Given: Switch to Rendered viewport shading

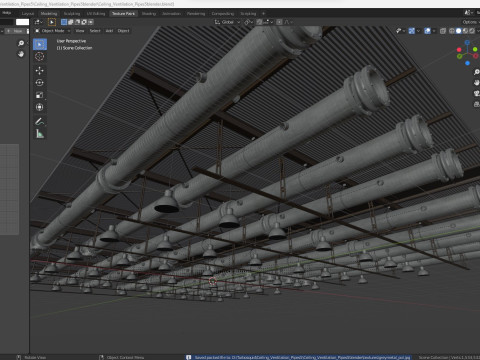Looking at the screenshot, I should pyautogui.click(x=472, y=31).
